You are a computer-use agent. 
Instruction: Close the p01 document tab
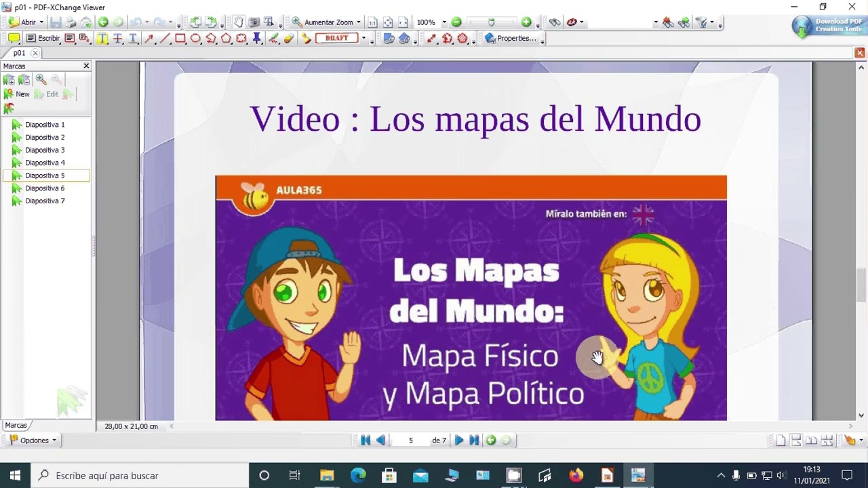35,53
